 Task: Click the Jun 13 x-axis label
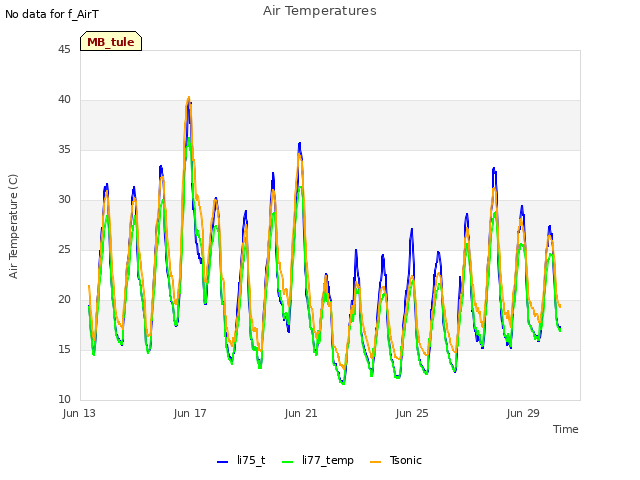point(79,413)
